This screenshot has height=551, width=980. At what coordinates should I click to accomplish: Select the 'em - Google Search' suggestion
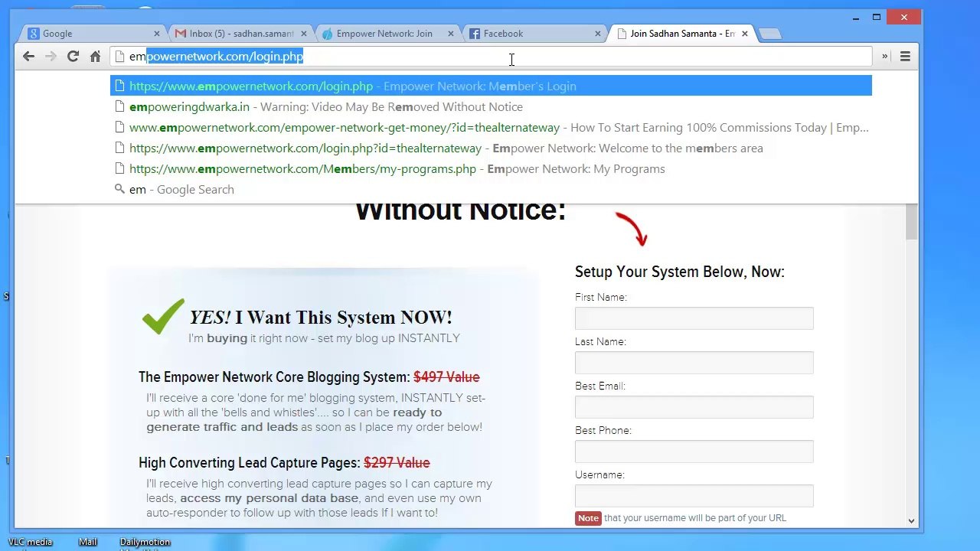click(x=491, y=190)
